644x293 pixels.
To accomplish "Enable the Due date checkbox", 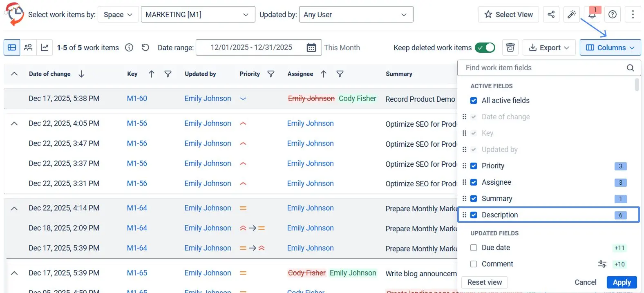I will [474, 248].
